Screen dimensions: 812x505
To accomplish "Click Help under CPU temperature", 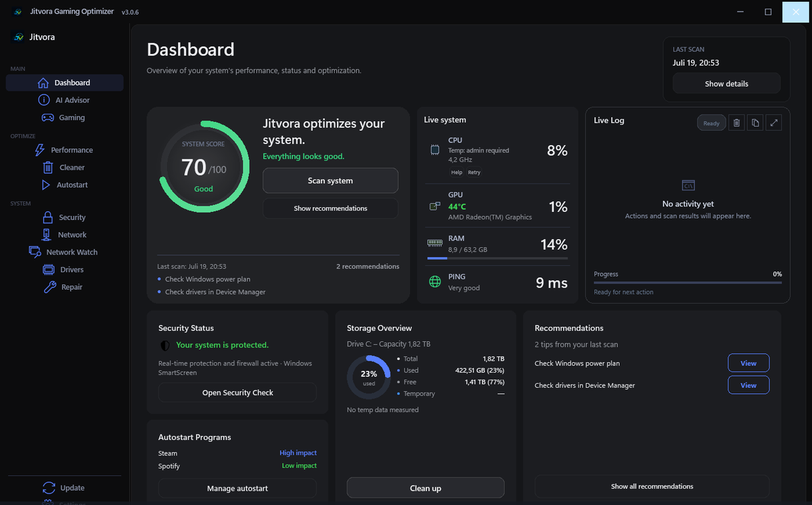I will pyautogui.click(x=457, y=173).
